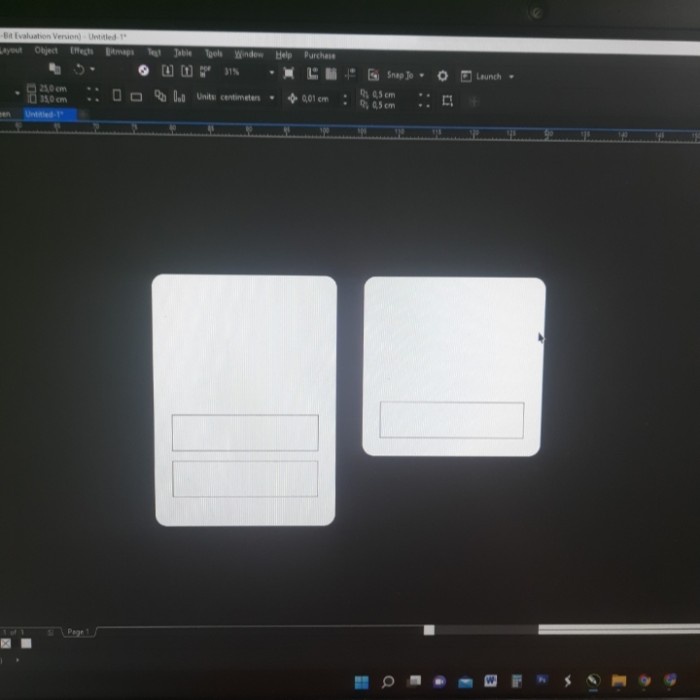
Task: Select the Page 1 tab
Action: (77, 632)
